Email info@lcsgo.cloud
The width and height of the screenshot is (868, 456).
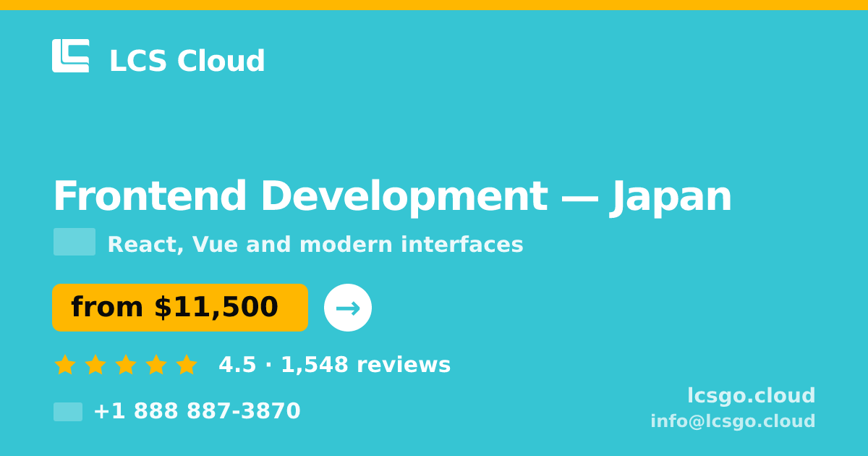coord(733,421)
